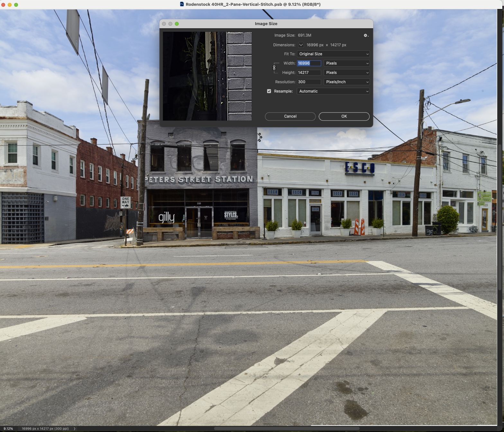Click the Photoshop document icon in title bar

click(x=182, y=4)
